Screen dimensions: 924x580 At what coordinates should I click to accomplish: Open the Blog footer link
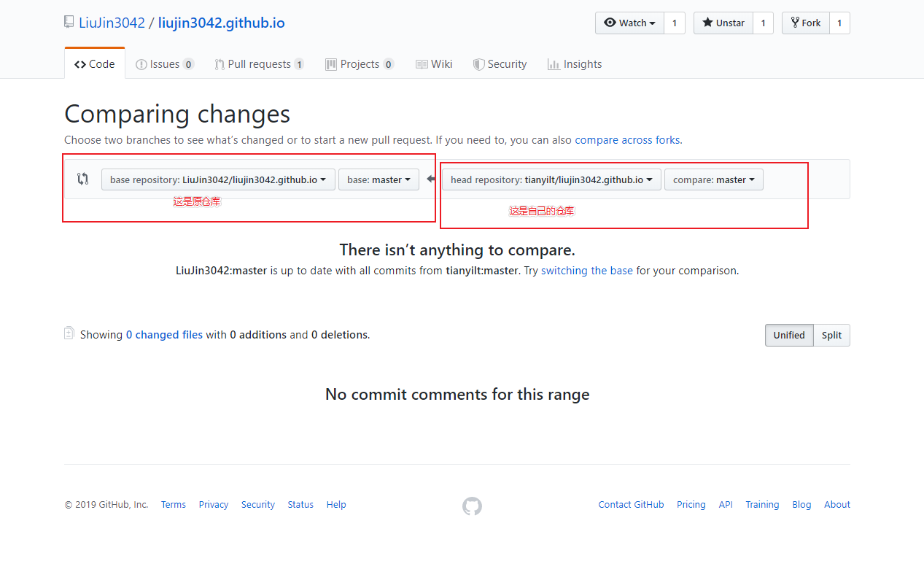coord(801,505)
